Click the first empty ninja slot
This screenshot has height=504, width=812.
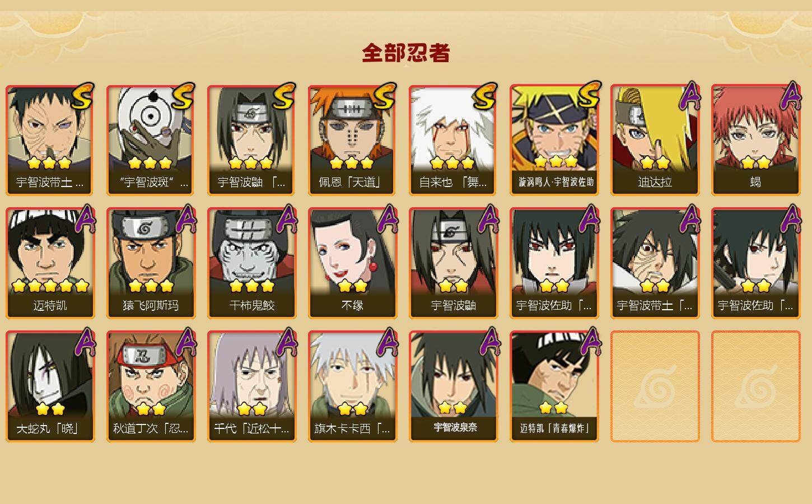click(655, 386)
